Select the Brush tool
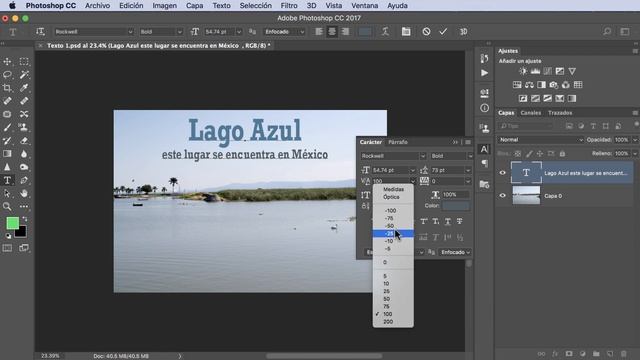The width and height of the screenshot is (640, 360). click(7, 127)
